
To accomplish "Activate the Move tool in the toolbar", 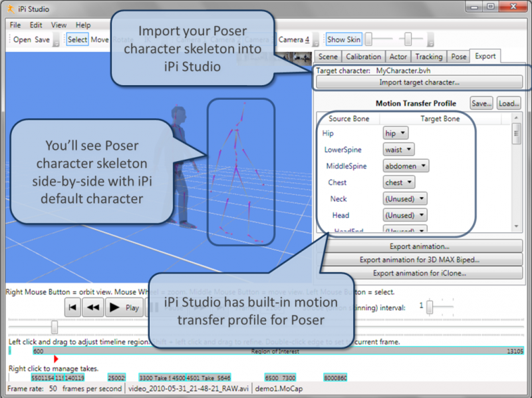I will coord(100,40).
